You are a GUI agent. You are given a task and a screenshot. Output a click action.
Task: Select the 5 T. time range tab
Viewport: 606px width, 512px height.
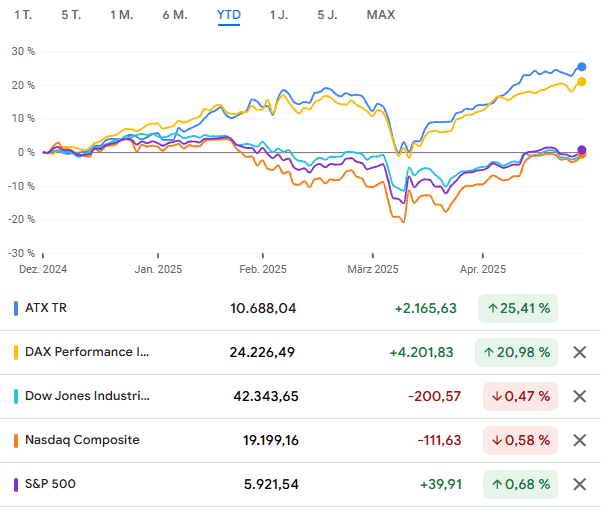coord(71,15)
